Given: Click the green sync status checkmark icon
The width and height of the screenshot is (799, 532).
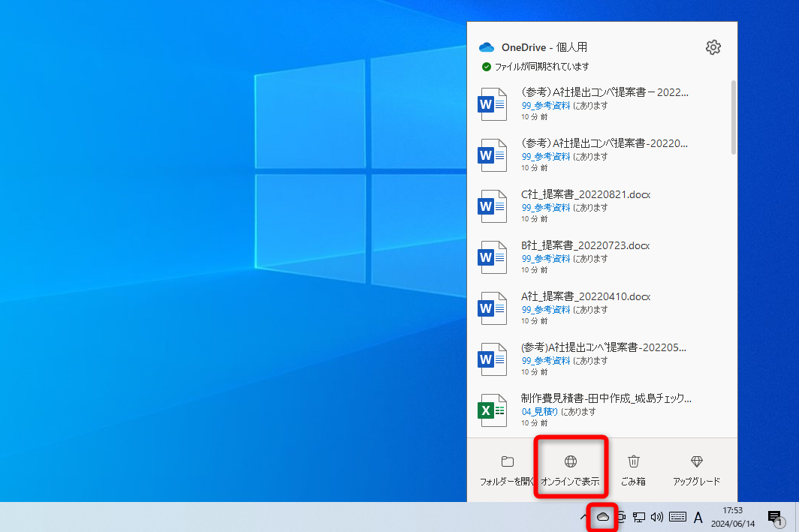Looking at the screenshot, I should coord(487,65).
